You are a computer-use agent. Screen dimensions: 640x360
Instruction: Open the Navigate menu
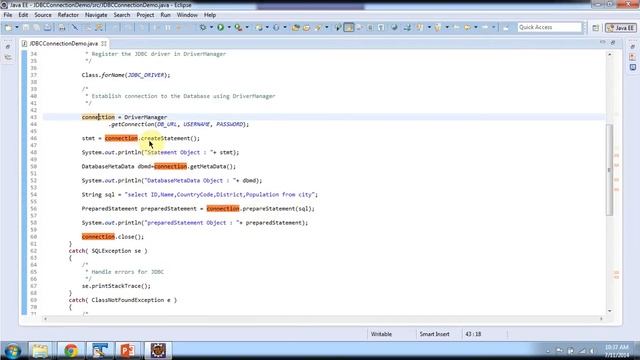point(96,15)
